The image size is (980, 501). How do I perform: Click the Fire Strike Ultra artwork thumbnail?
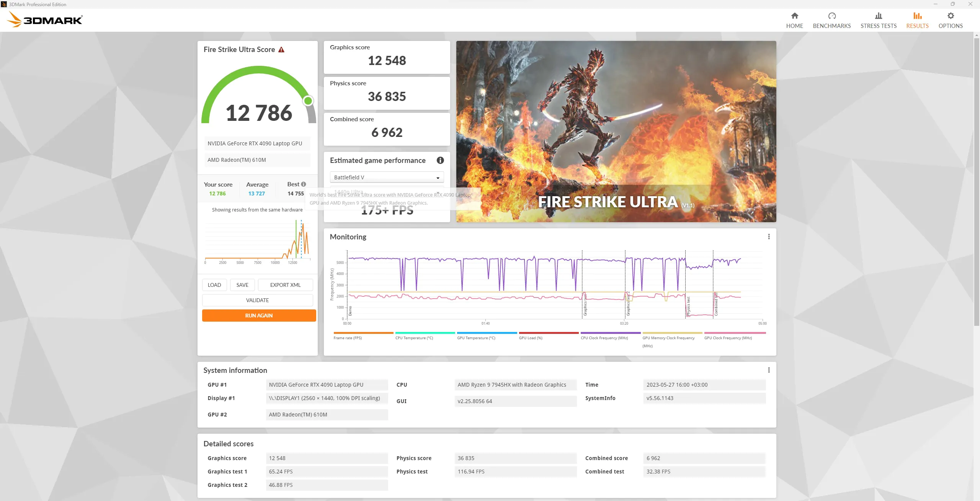coord(616,132)
